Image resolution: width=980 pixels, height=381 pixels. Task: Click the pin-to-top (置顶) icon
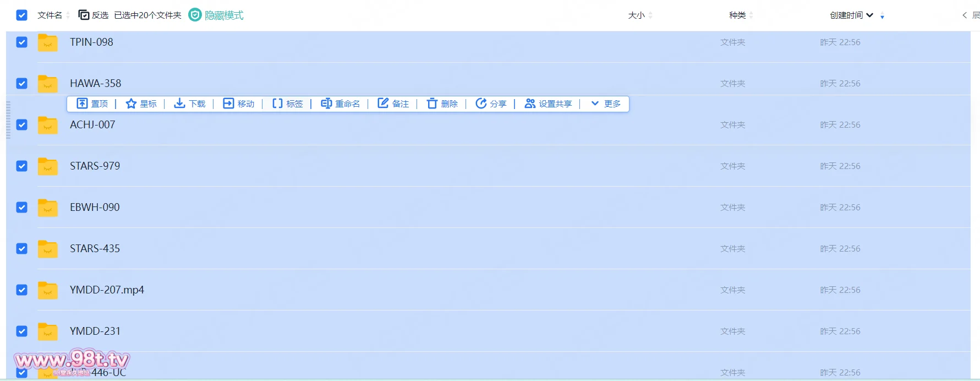(x=82, y=104)
